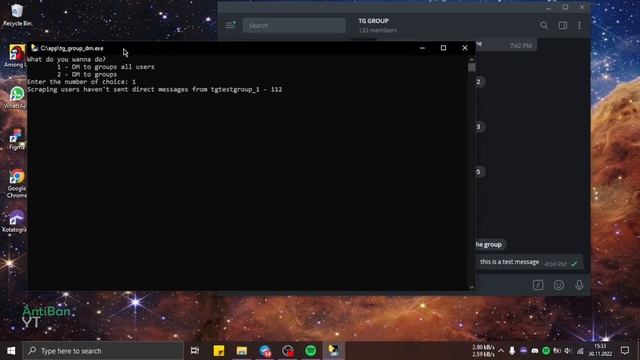This screenshot has width=640, height=360.
Task: Open Telegram's three-dot more options menu
Action: pyautogui.click(x=579, y=25)
